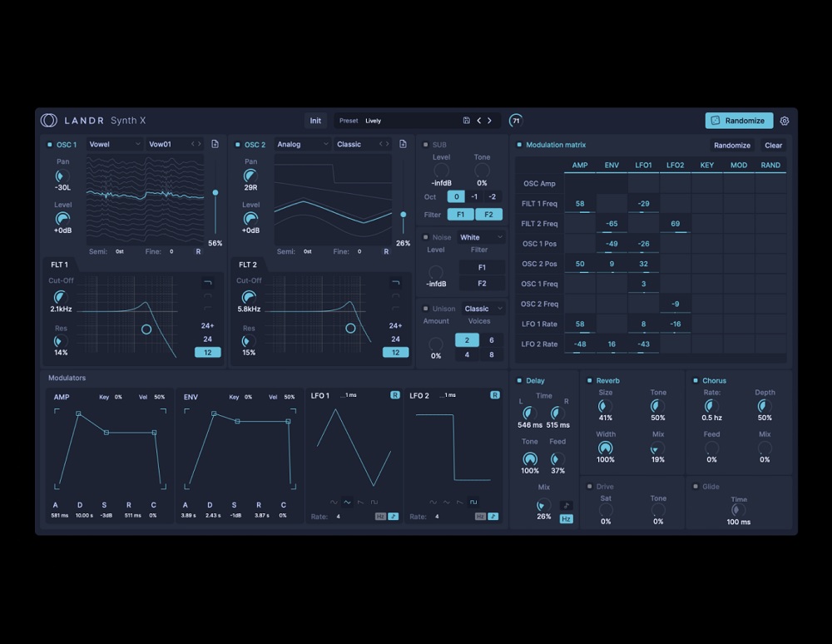Clear the modulation matrix
The width and height of the screenshot is (832, 644).
[x=773, y=145]
